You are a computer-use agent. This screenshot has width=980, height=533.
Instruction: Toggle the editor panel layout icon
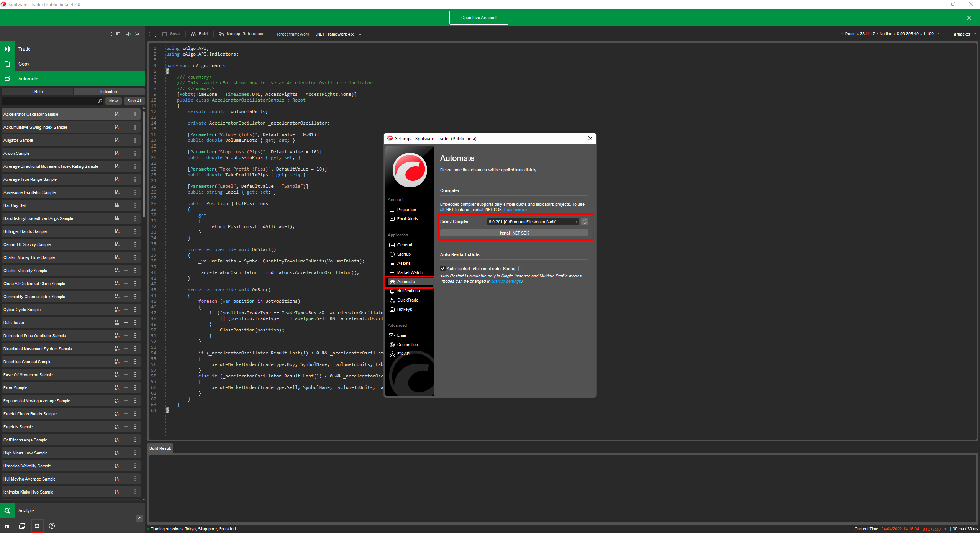click(152, 34)
